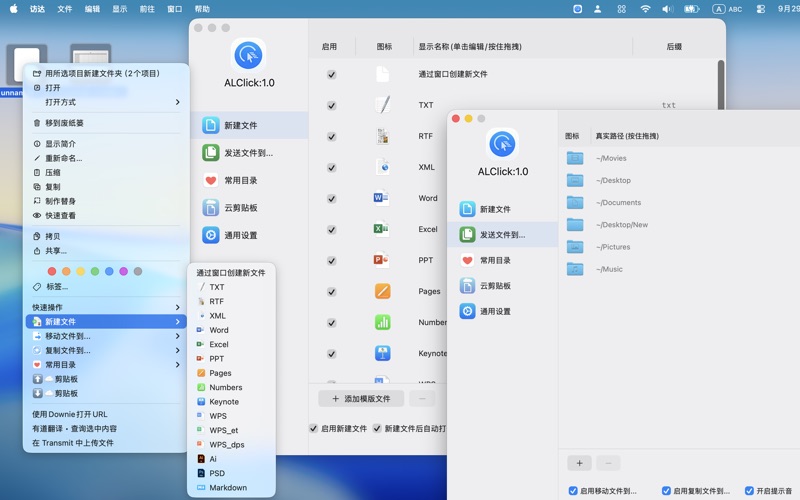Image resolution: width=800 pixels, height=500 pixels.
Task: Select the ~/Movies folder icon
Action: coord(575,158)
